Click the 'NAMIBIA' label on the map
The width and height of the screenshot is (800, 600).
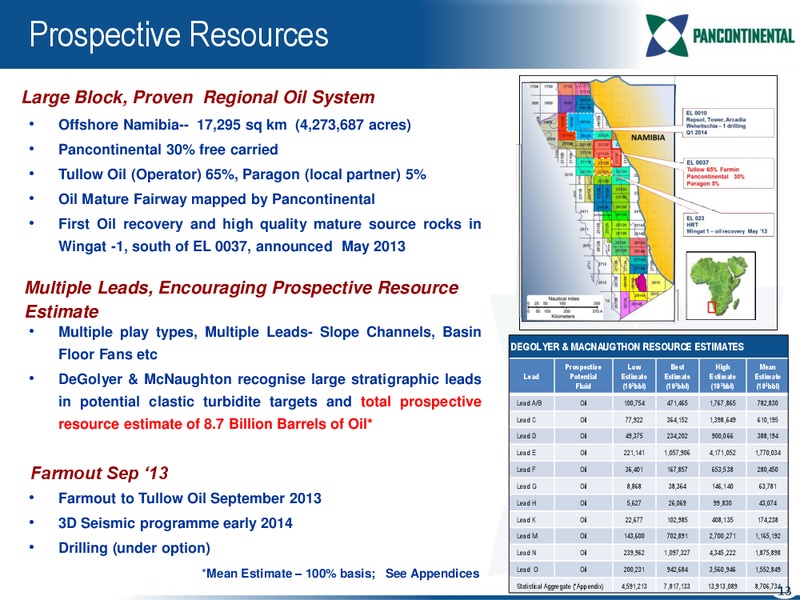click(x=648, y=138)
